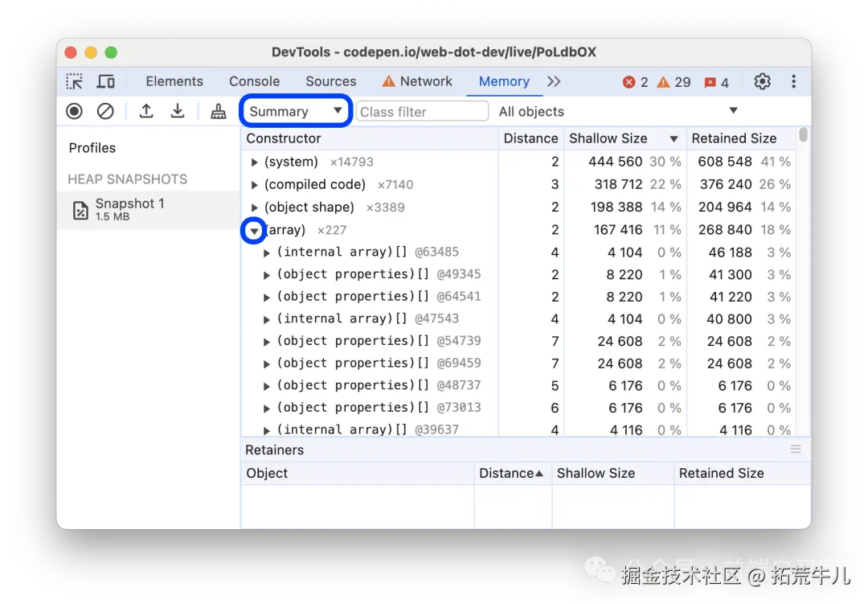Collapse the (array) constructor row
Image resolution: width=868 pixels, height=604 pixels.
254,231
